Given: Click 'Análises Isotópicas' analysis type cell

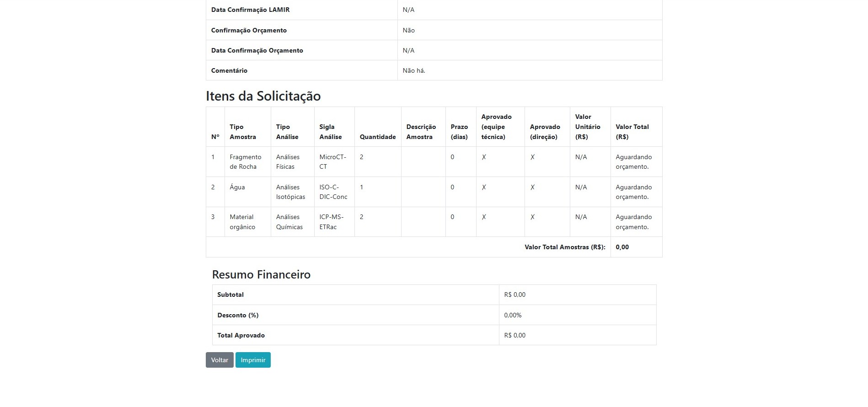Looking at the screenshot, I should [292, 192].
